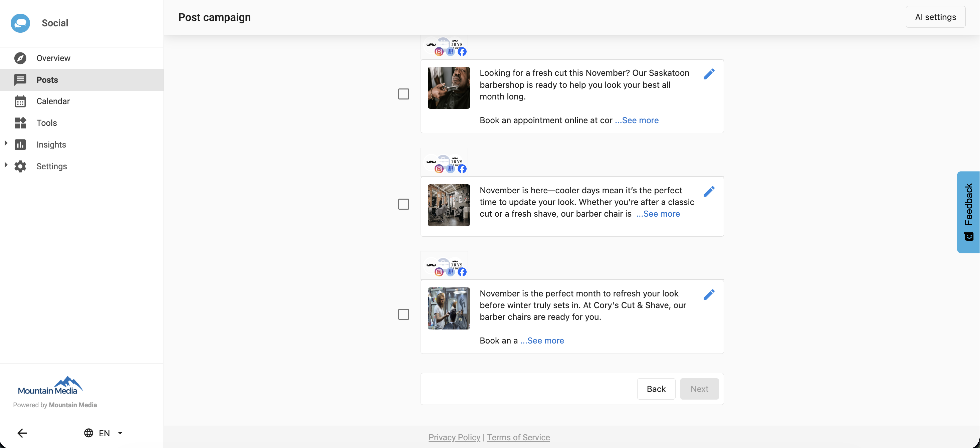
Task: Select the 'November is here' post checkbox
Action: coord(403,204)
